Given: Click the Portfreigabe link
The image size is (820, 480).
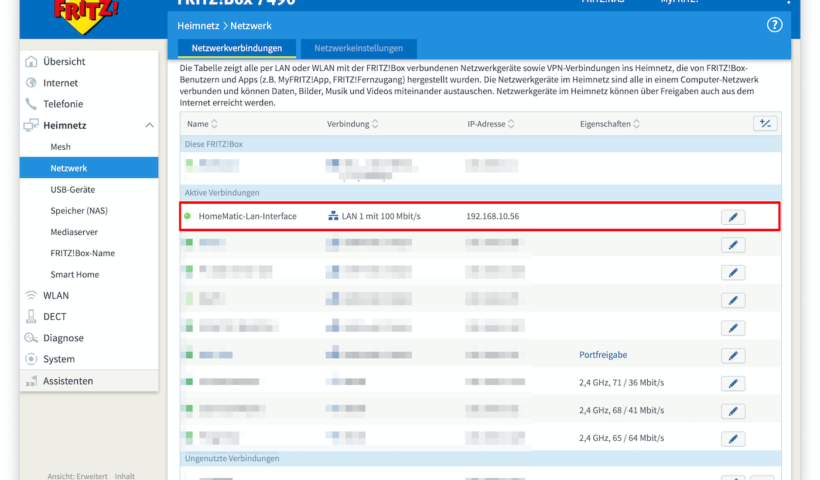Looking at the screenshot, I should tap(603, 355).
